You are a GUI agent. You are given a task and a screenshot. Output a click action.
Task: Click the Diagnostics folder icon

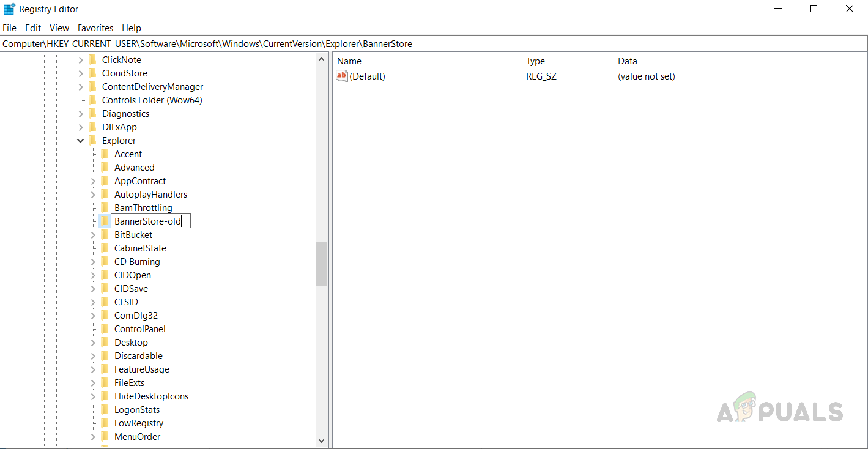coord(93,113)
